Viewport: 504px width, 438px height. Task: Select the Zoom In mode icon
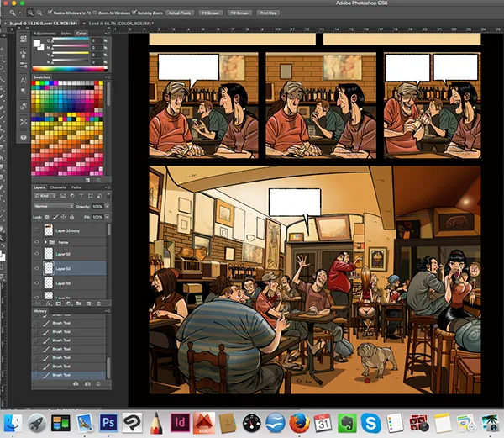(x=30, y=13)
